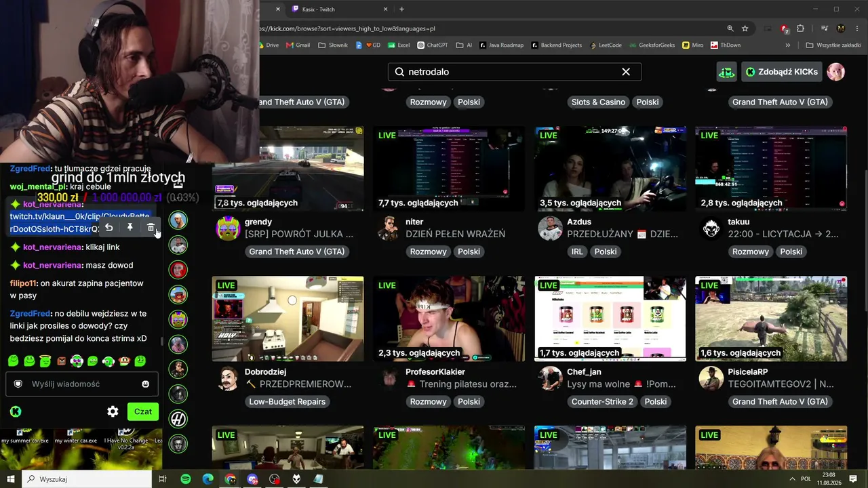Screen dimensions: 868x488
Task: Open the ThDown bookmark
Action: 726,45
